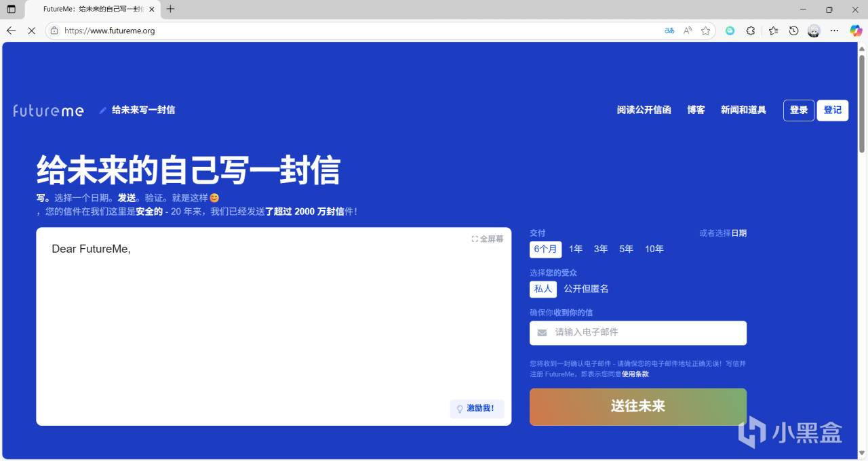This screenshot has height=461, width=868.
Task: Open 博客 menu item
Action: click(696, 110)
